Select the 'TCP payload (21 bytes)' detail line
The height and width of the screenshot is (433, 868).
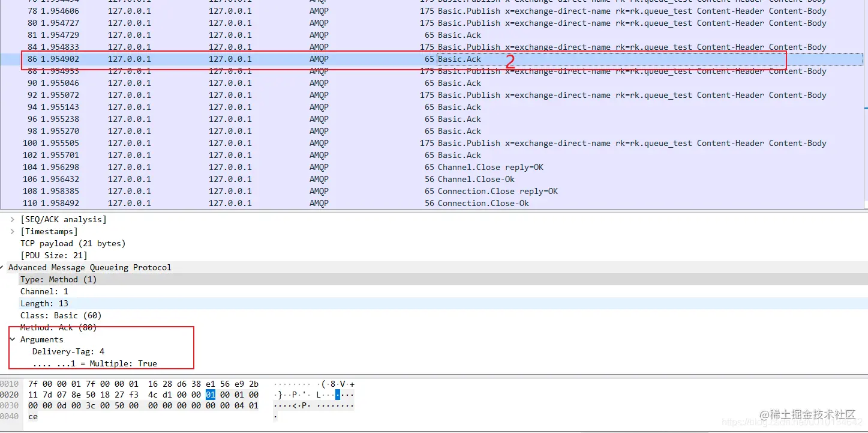click(x=73, y=243)
